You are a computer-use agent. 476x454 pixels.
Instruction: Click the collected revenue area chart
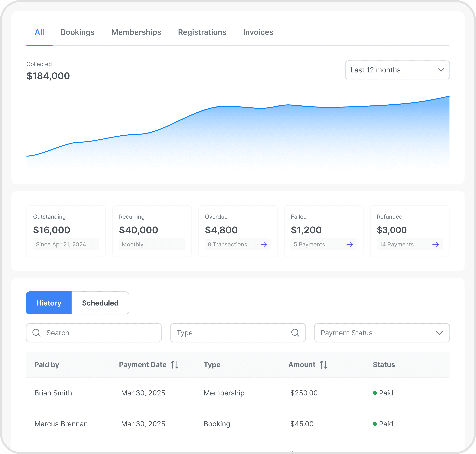[238, 136]
